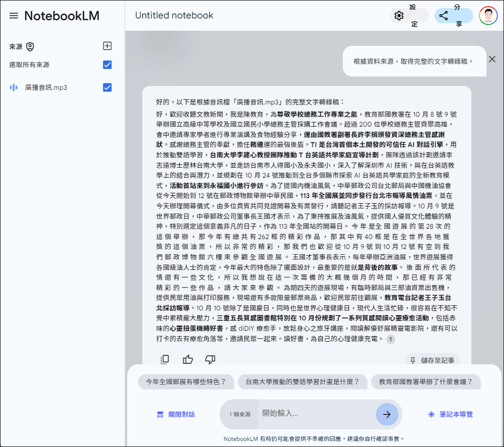The image size is (504, 447).
Task: Select suggested question 教育部國教署舉辦了什麼會議？
Action: click(426, 382)
